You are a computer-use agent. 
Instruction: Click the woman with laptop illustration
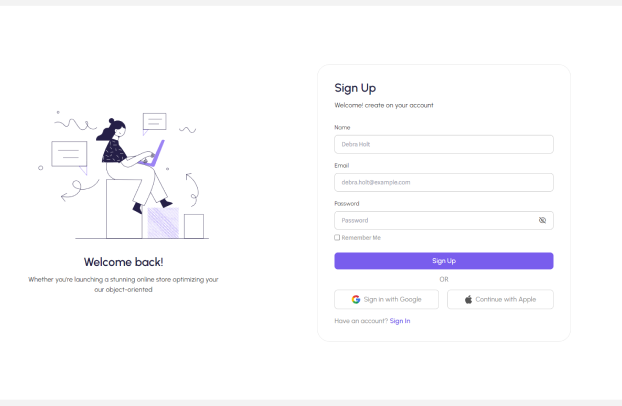pos(133,165)
